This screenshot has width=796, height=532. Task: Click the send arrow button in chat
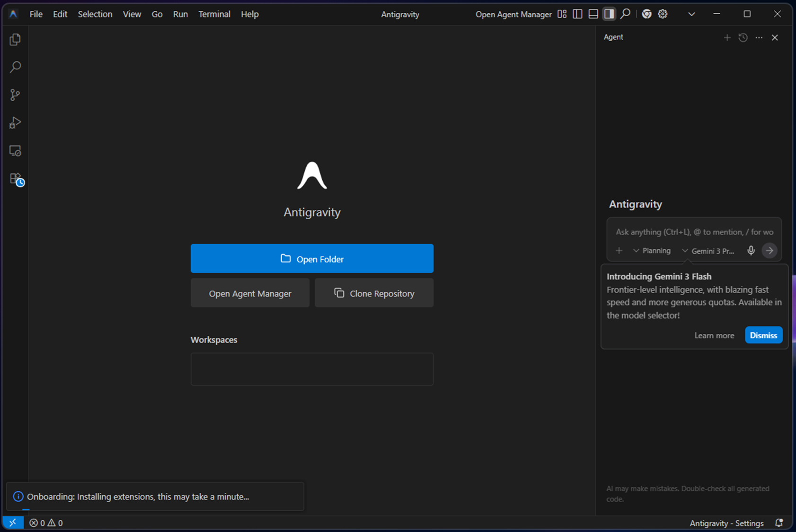(769, 251)
